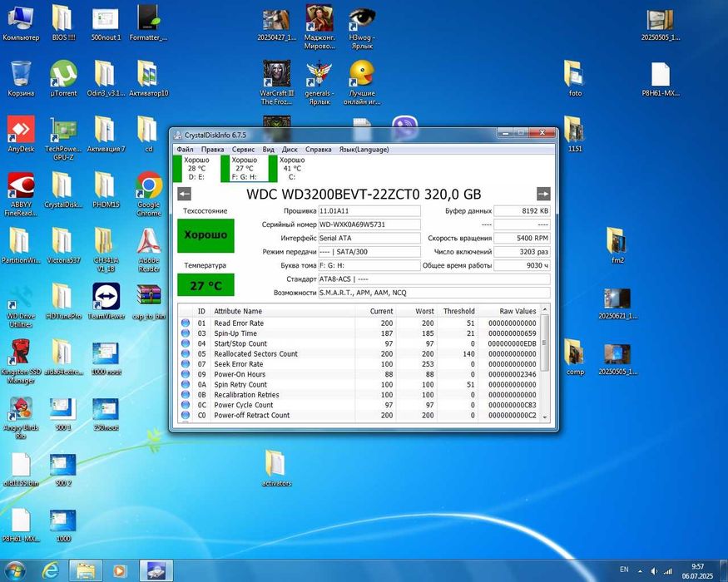
Task: Click the Windows Start button
Action: [15, 570]
